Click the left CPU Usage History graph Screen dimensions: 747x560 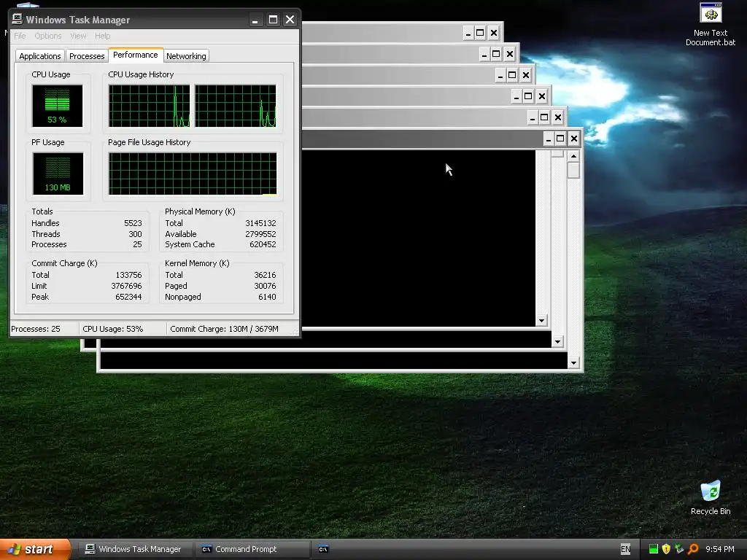[x=149, y=106]
